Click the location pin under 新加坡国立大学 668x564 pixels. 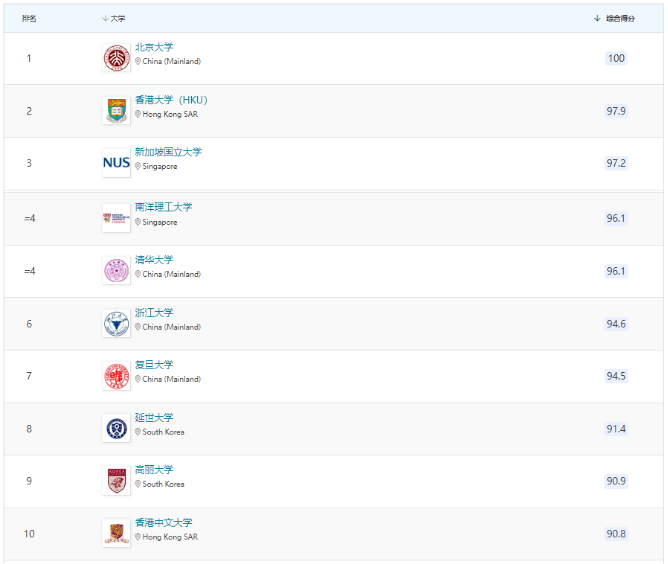pyautogui.click(x=138, y=166)
